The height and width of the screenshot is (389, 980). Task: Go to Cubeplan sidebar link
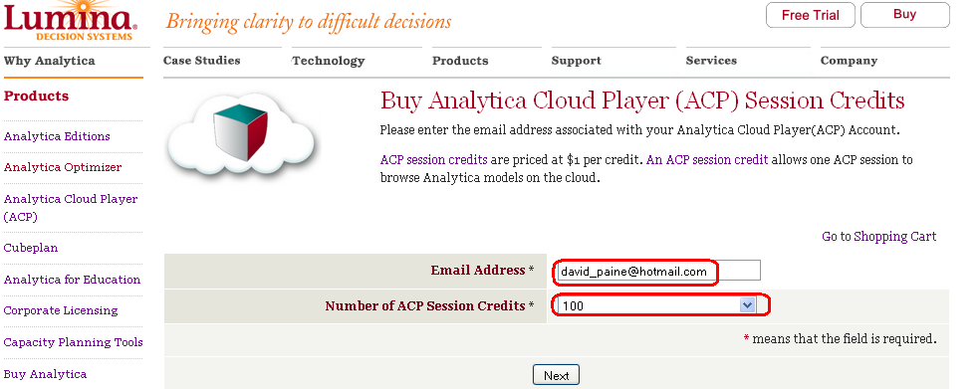point(31,248)
